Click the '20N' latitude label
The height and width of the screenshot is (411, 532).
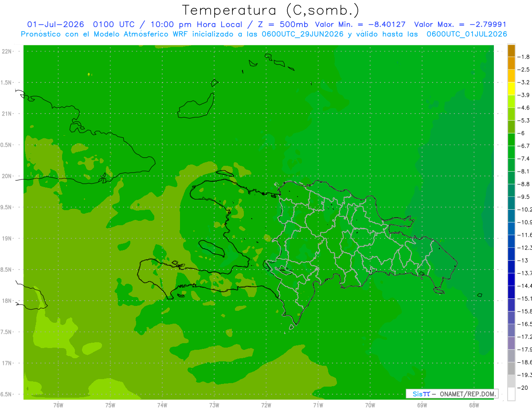[x=8, y=176]
